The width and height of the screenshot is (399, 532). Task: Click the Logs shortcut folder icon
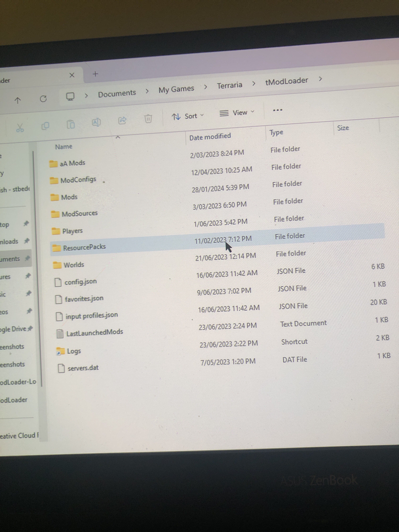coord(60,351)
